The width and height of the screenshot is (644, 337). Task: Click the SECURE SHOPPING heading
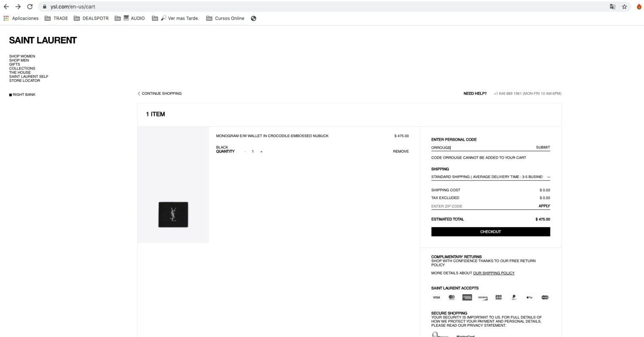[449, 313]
